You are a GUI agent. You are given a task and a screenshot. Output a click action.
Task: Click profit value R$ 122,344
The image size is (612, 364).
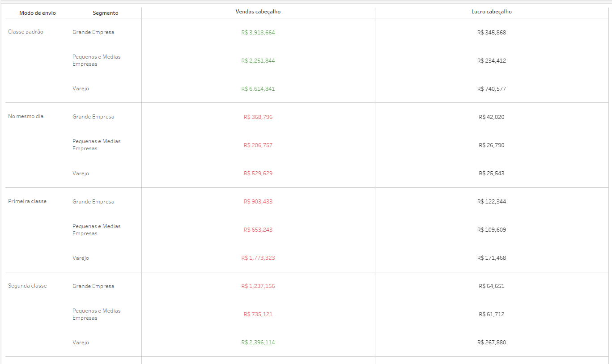coord(492,202)
